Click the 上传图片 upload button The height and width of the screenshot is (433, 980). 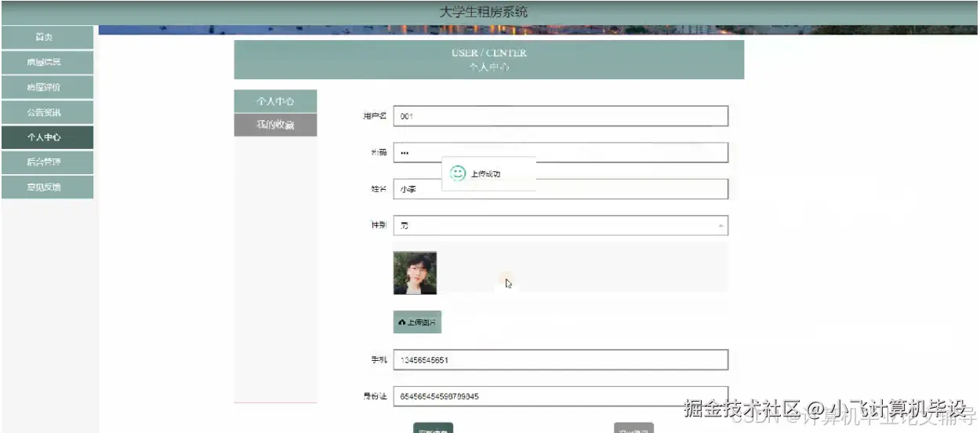(417, 322)
